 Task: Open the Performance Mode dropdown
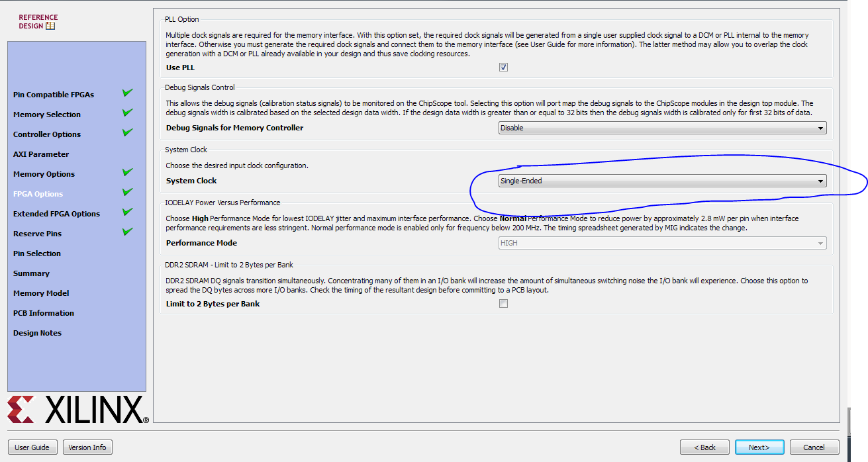(662, 243)
